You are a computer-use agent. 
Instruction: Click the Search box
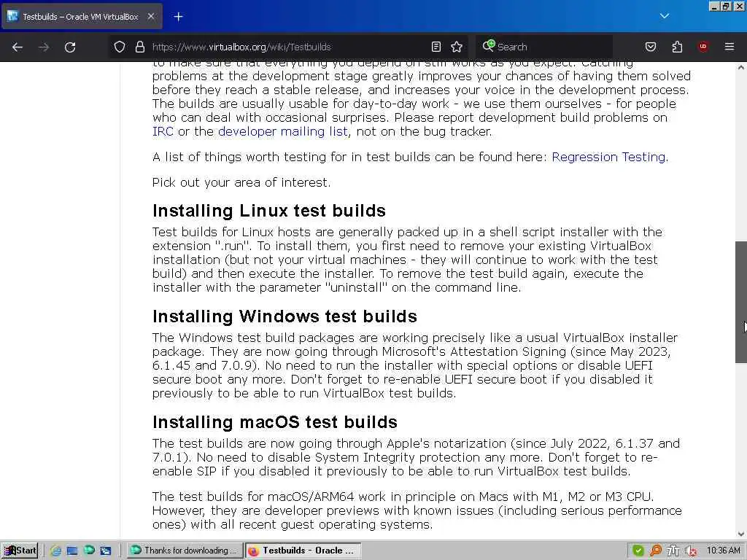[544, 47]
